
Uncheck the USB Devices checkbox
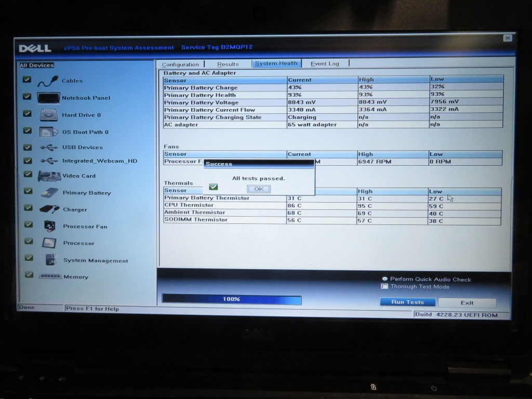pyautogui.click(x=28, y=147)
